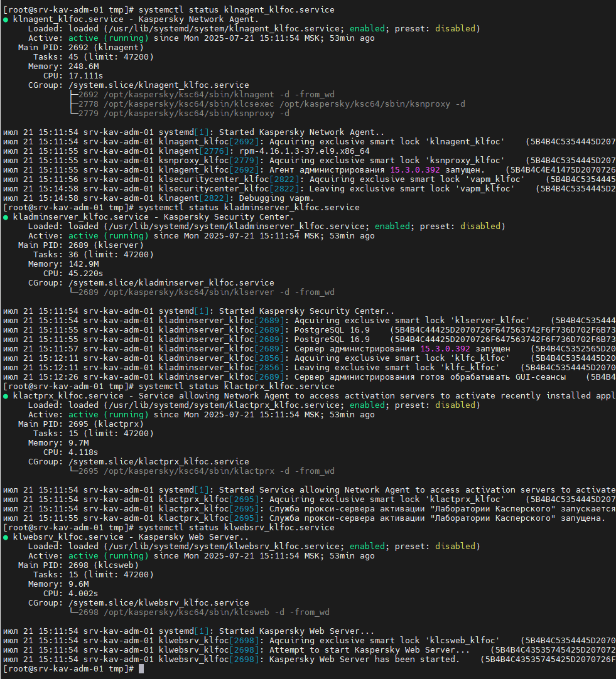
Task: Click 'Main PID: 2698 (klcsweb)'
Action: [x=78, y=565]
